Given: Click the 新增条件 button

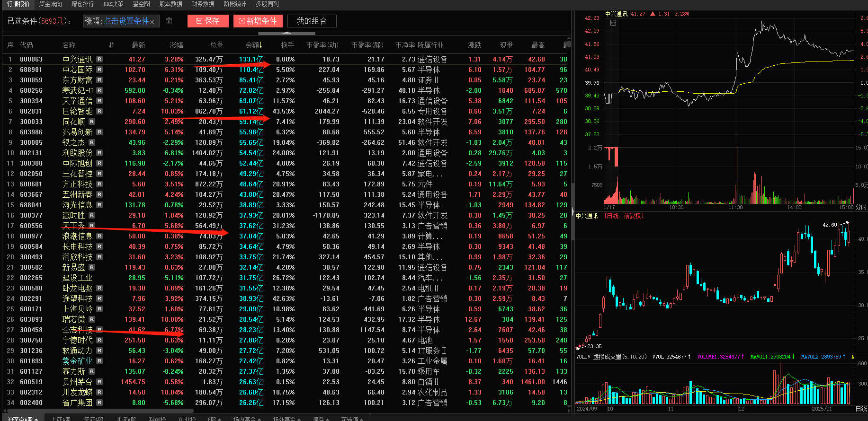Looking at the screenshot, I should 258,21.
